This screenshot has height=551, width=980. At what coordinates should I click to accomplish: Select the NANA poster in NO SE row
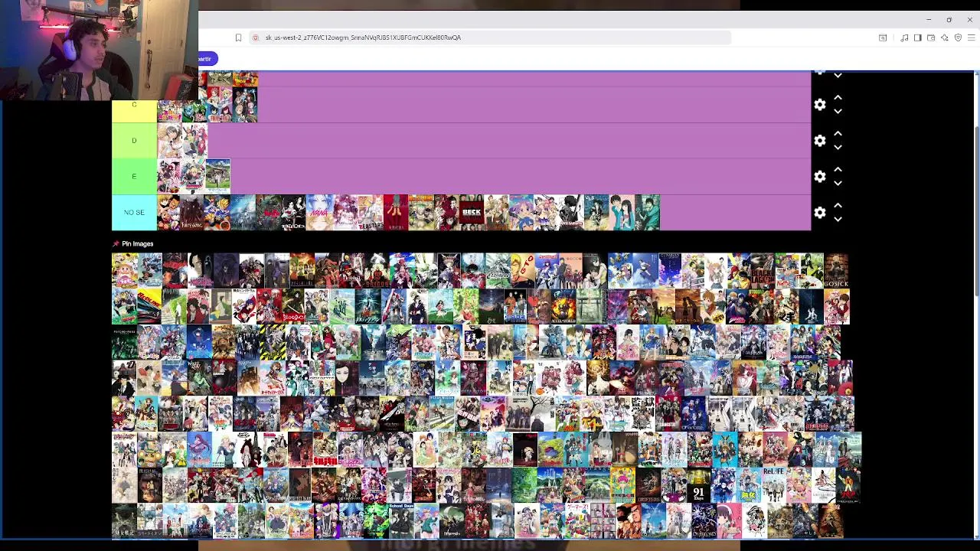[x=319, y=213]
